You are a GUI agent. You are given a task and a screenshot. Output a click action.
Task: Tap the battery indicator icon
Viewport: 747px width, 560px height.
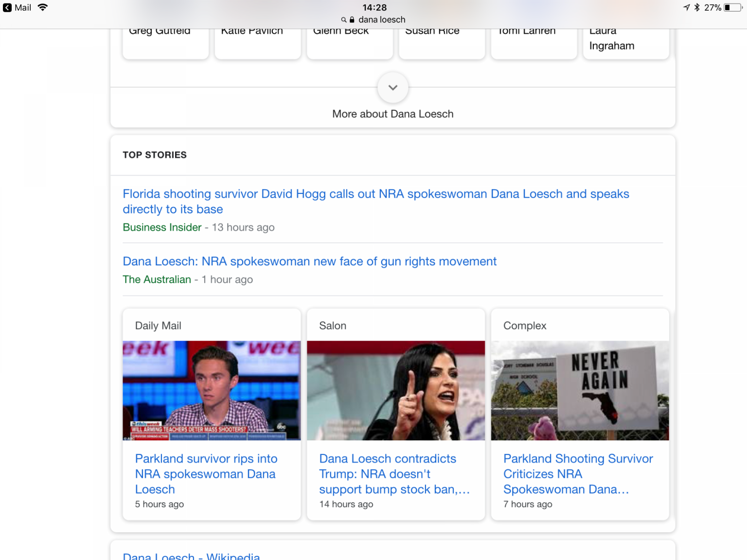pos(733,8)
